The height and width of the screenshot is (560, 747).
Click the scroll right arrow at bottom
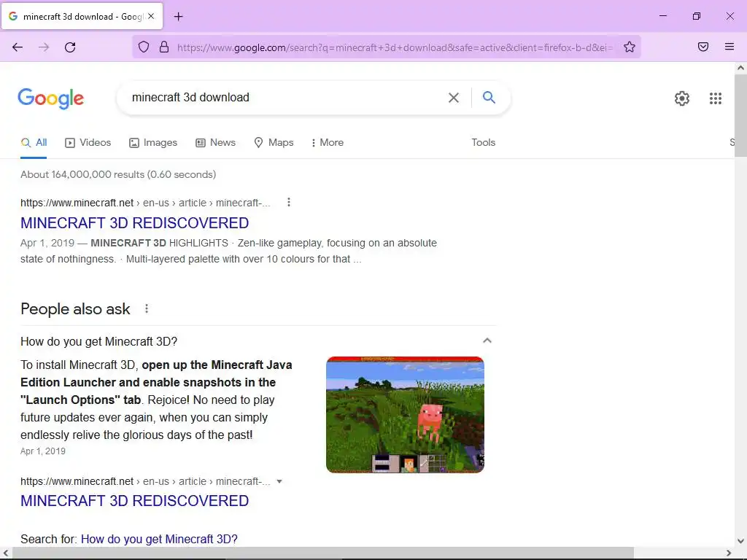point(729,553)
